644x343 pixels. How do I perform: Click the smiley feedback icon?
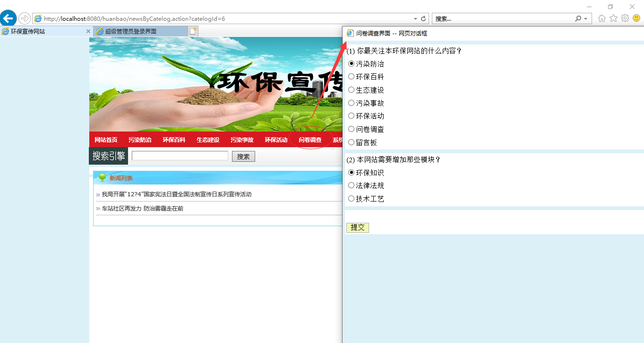click(x=636, y=18)
